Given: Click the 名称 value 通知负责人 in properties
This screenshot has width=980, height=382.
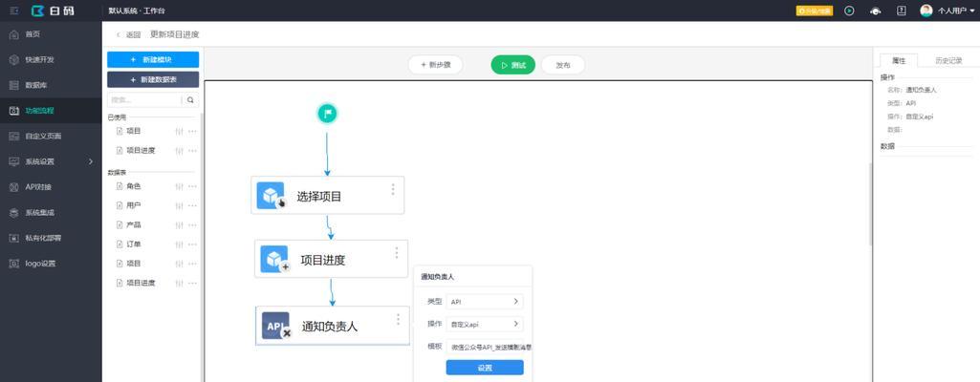Looking at the screenshot, I should coord(922,90).
